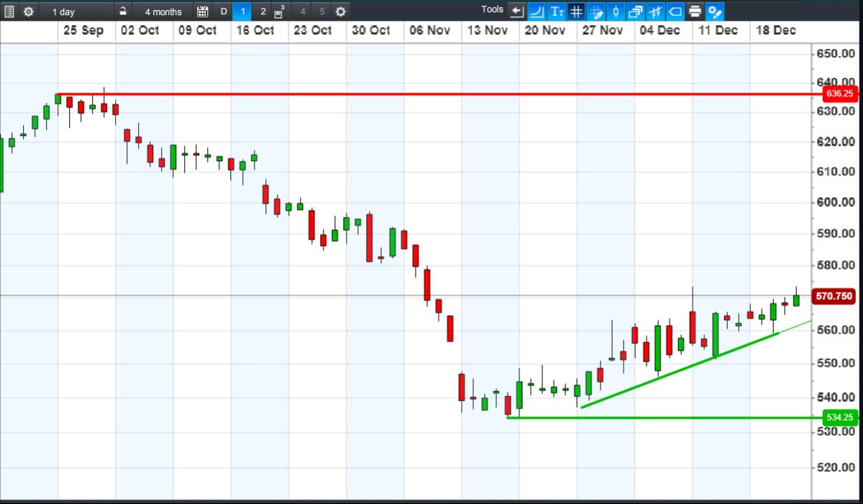Open the gear and pencil drawing settings

(x=714, y=12)
